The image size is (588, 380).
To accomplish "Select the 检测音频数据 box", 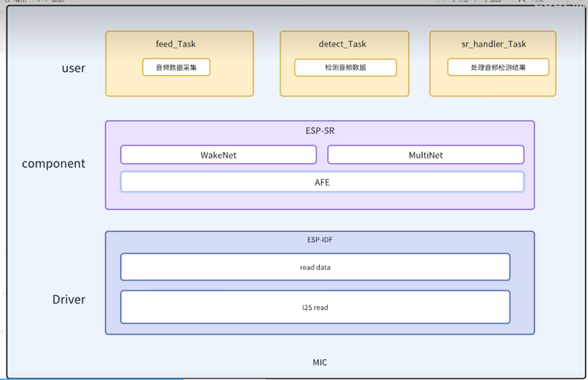I will click(x=345, y=68).
